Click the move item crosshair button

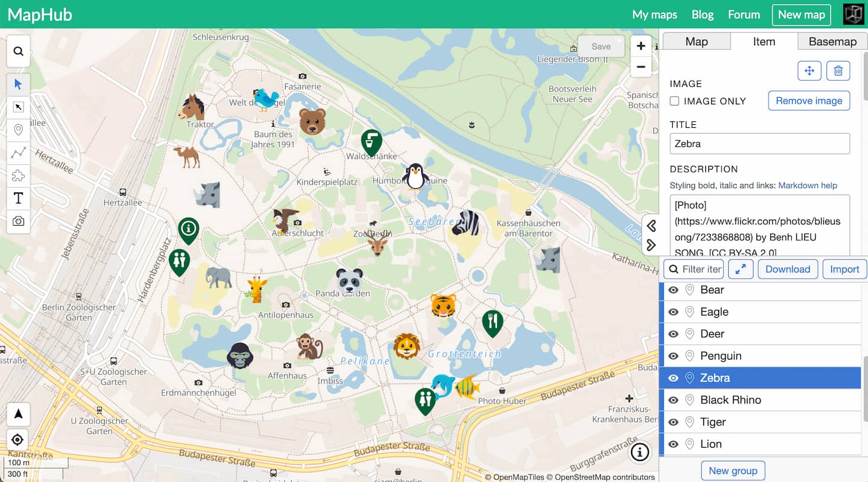click(809, 71)
